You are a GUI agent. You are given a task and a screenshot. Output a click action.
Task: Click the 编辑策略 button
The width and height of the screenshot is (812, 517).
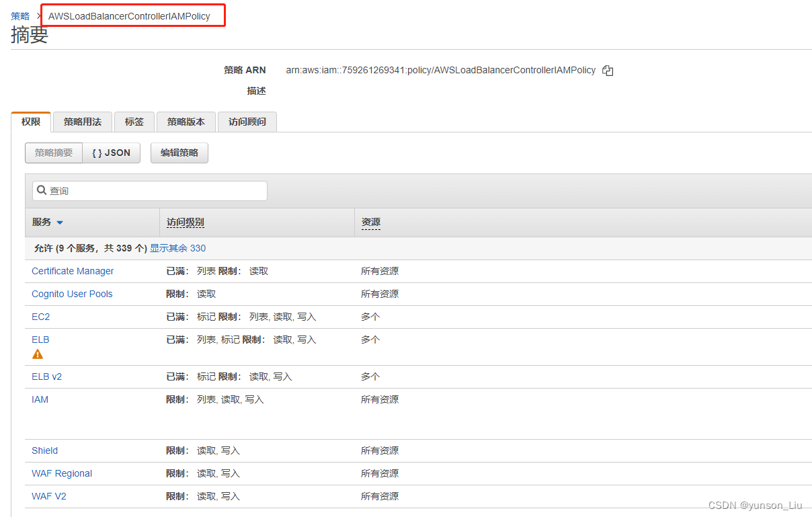coord(179,153)
